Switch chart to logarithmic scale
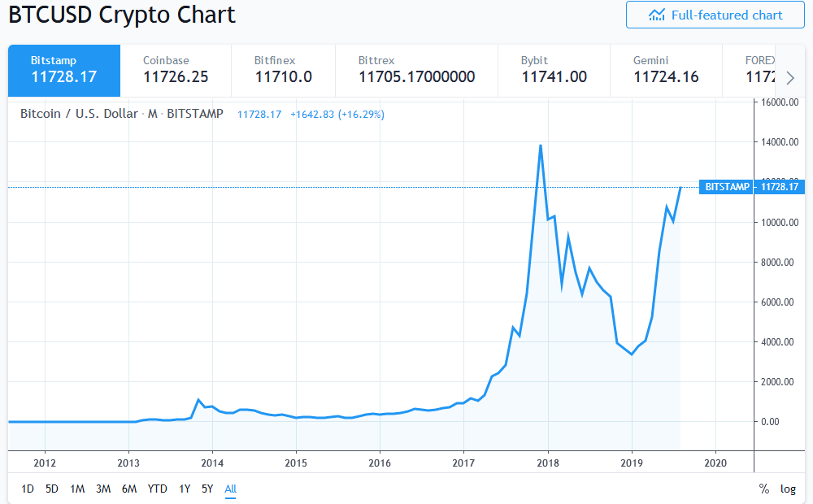Viewport: 813px width, 504px height. pos(787,489)
